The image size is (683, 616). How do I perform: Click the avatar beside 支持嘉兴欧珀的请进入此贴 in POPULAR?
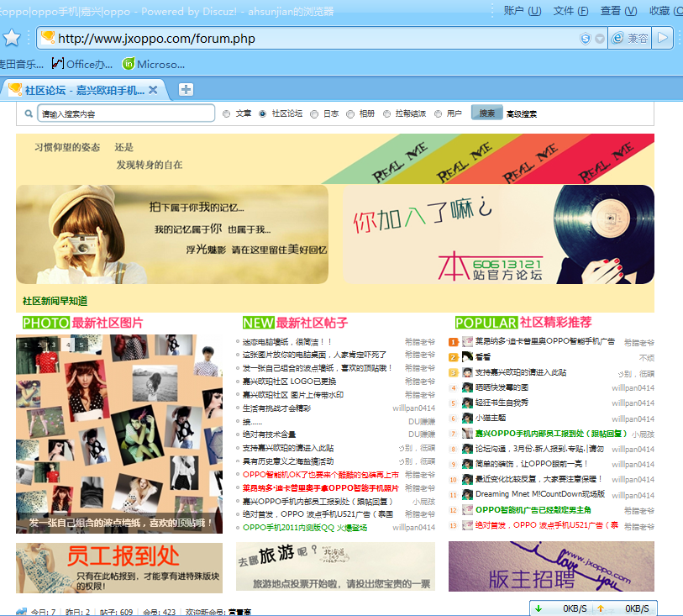point(467,372)
